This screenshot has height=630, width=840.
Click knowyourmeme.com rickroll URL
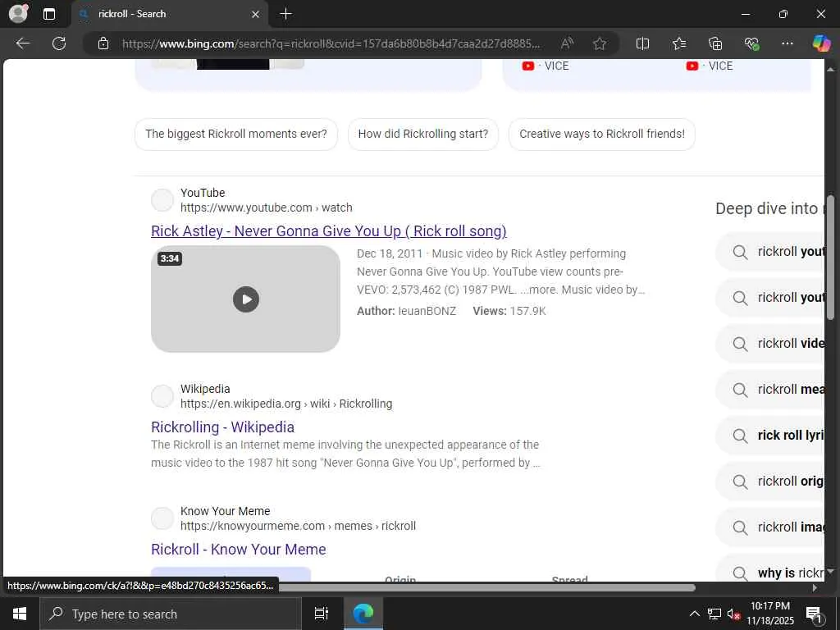point(298,526)
